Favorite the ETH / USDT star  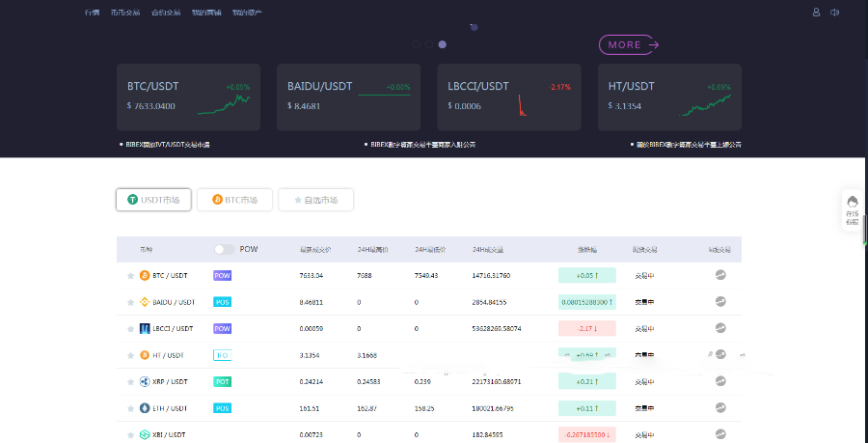130,408
